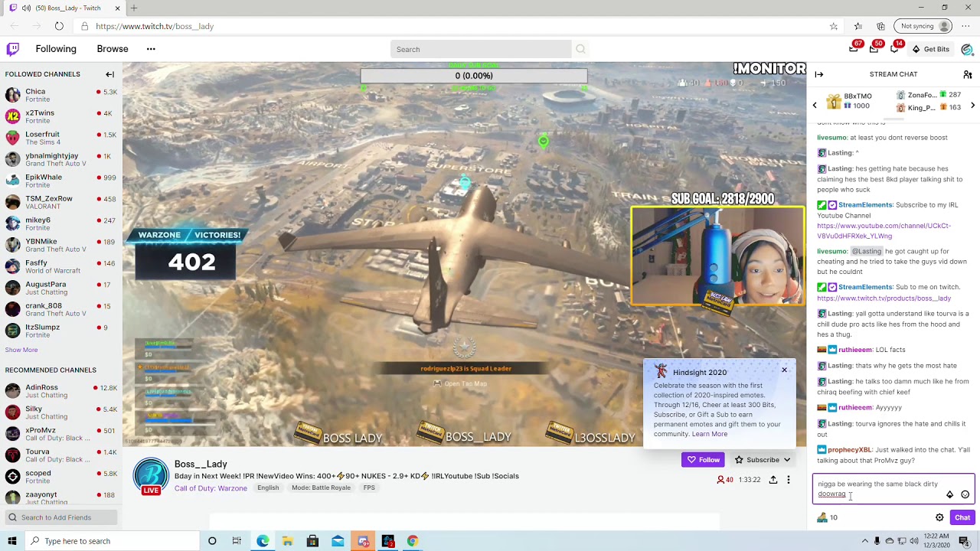Click the search magnifier button
Screen dimensions: 980x551
[580, 49]
